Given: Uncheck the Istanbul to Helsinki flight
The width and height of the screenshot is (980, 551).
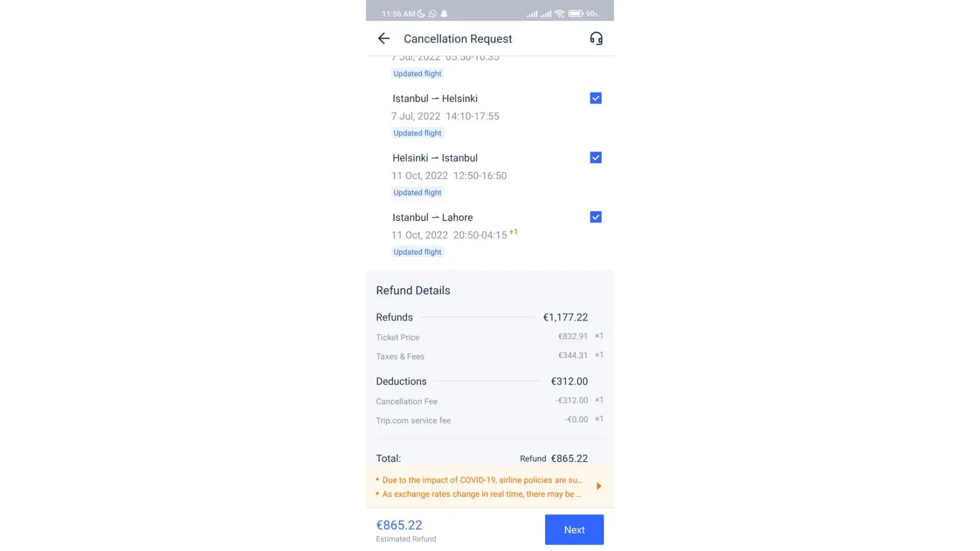Looking at the screenshot, I should (596, 99).
